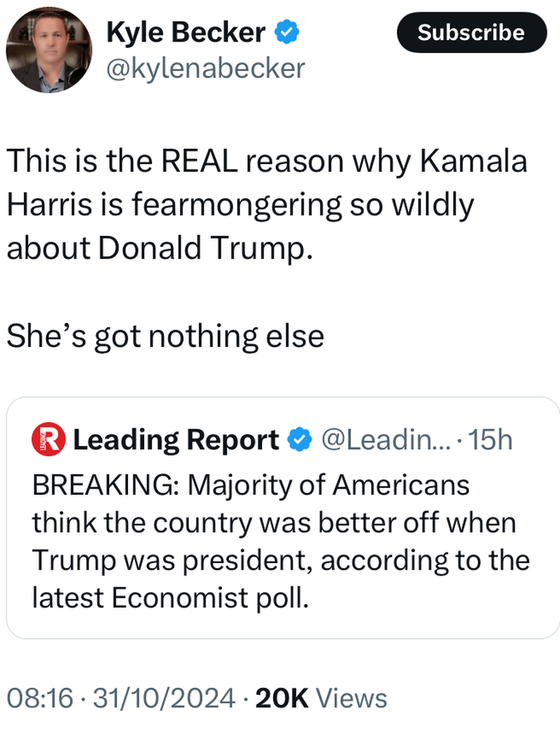Click Kyle Becker's profile photo

click(49, 50)
